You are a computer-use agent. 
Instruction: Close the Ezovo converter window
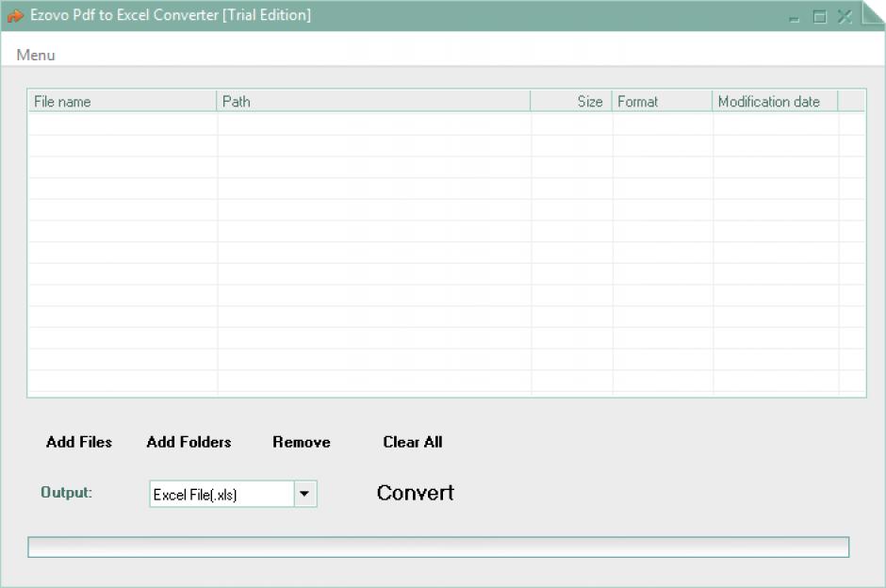[x=845, y=16]
